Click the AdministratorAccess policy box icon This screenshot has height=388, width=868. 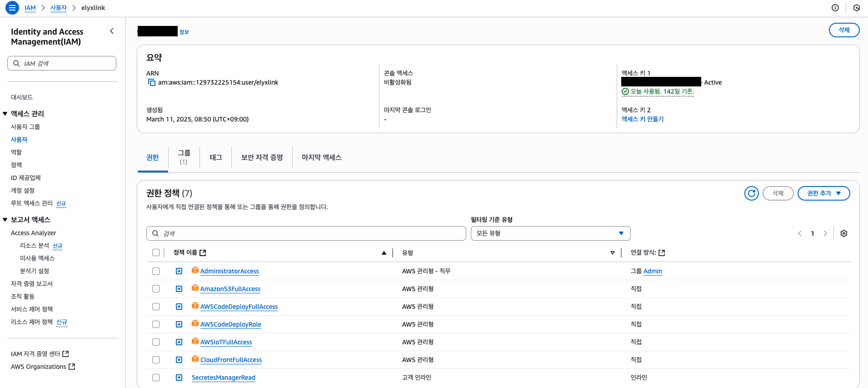(x=195, y=270)
